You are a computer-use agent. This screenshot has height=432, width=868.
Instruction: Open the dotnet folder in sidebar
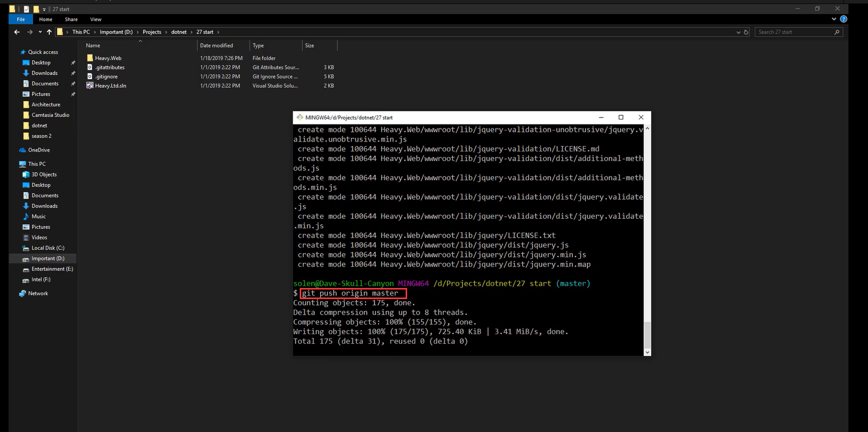[39, 126]
